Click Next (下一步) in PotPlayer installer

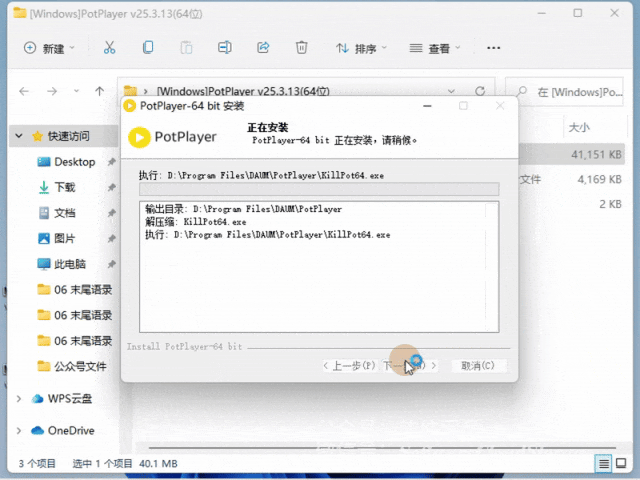[x=409, y=366]
